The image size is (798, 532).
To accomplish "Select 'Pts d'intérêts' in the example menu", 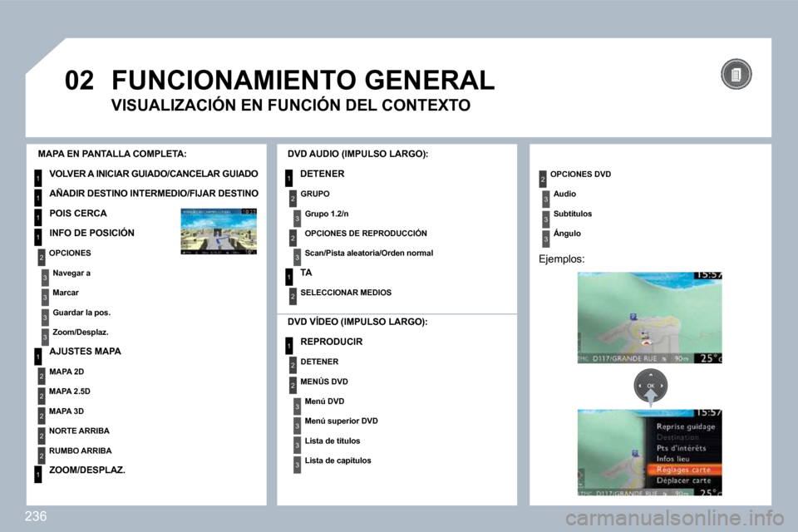I will point(681,448).
